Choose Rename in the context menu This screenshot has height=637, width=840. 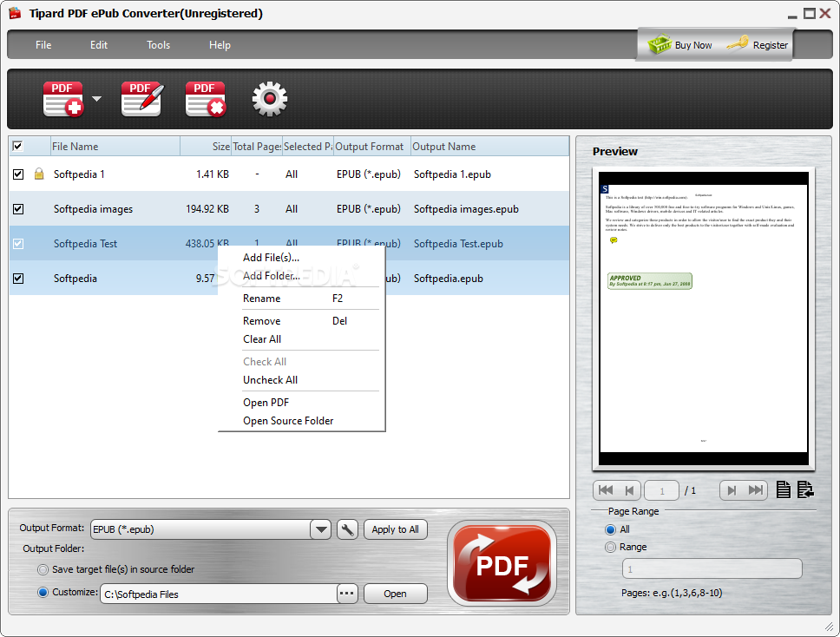(302, 299)
